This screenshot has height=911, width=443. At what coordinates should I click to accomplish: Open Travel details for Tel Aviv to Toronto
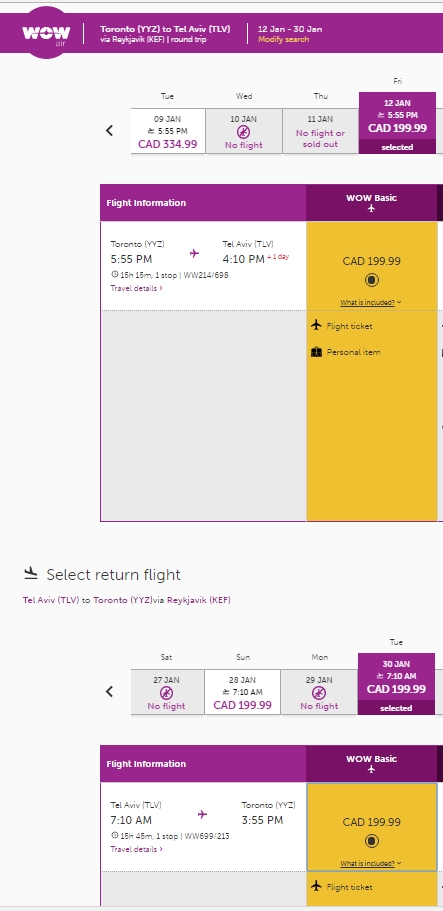pos(137,849)
